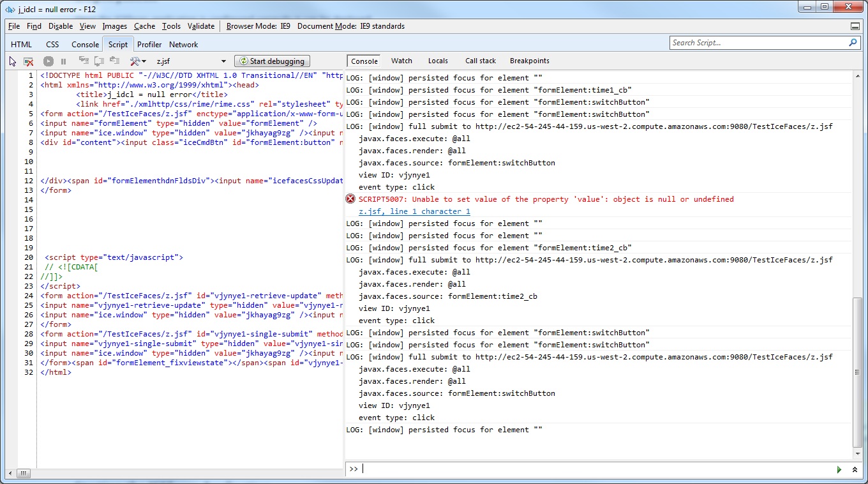Viewport: 868px width, 484px height.
Task: Select the Script tab
Action: (117, 44)
